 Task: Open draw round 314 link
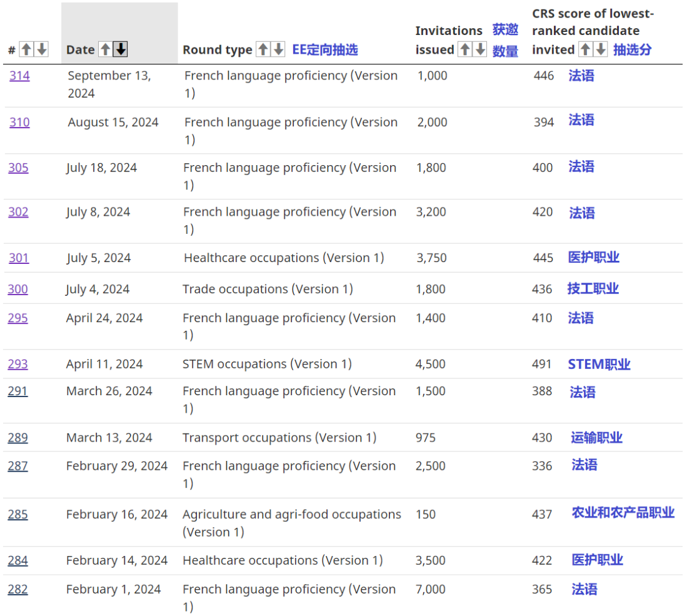click(x=19, y=76)
